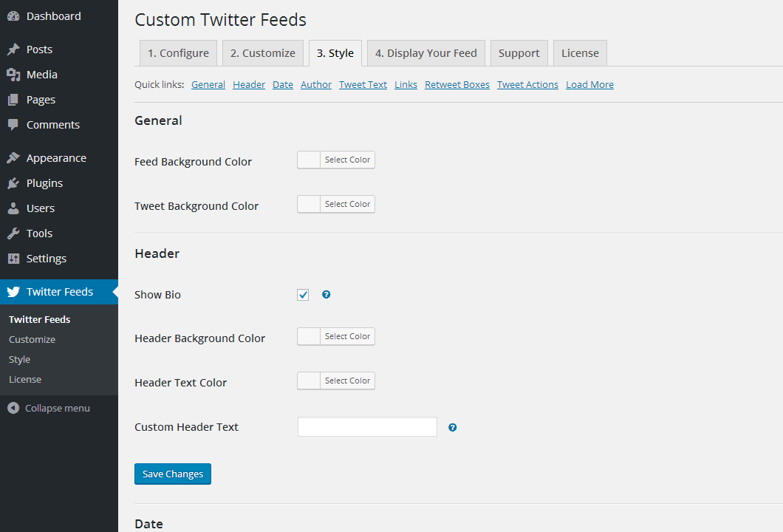Image resolution: width=783 pixels, height=532 pixels.
Task: Select Color for Header Text Color
Action: point(336,381)
